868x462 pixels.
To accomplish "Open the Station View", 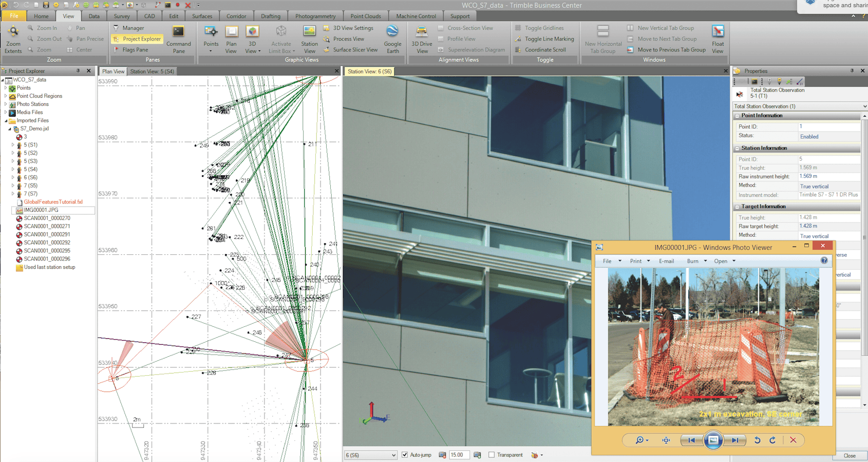I will tap(309, 39).
